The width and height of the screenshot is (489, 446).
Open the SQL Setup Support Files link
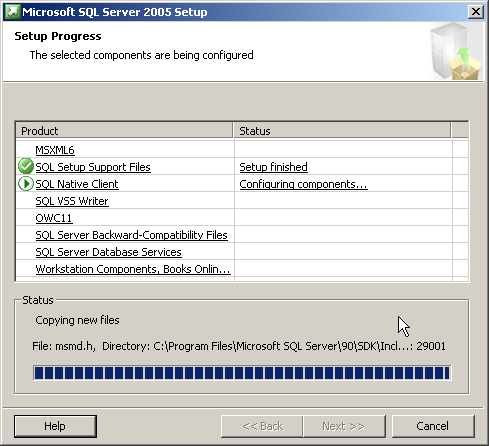(x=93, y=167)
